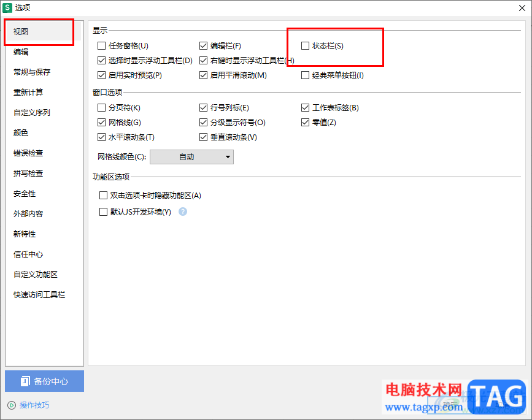Screen dimensions: 532x420
Task: Select the 颜色 category
Action: (43, 132)
